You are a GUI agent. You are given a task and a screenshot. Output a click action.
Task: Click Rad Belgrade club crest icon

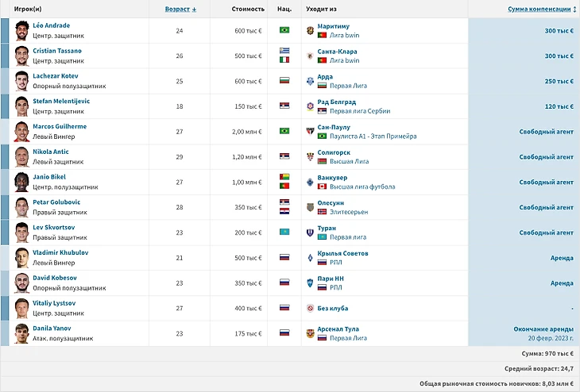click(x=311, y=106)
